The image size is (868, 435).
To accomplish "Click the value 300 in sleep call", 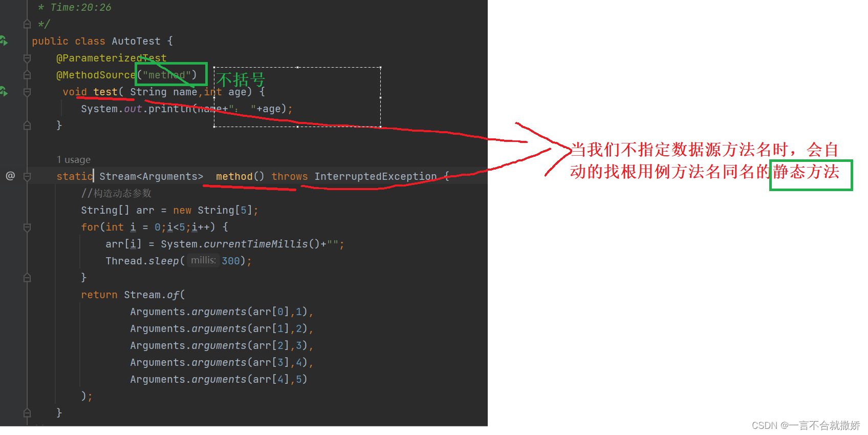I will (x=231, y=261).
